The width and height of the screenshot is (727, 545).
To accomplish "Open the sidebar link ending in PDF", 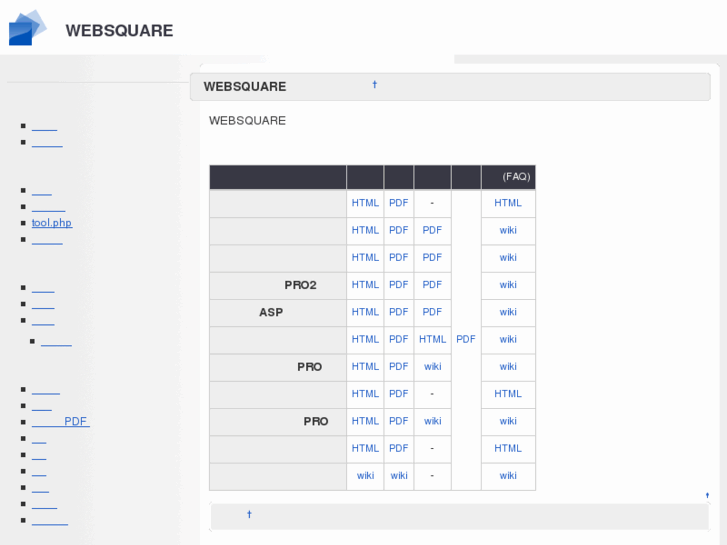I will 60,421.
